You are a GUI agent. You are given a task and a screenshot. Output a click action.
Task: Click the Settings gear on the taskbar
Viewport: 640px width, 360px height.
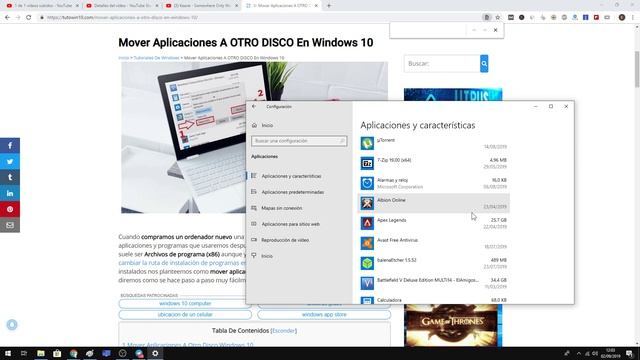pyautogui.click(x=155, y=353)
